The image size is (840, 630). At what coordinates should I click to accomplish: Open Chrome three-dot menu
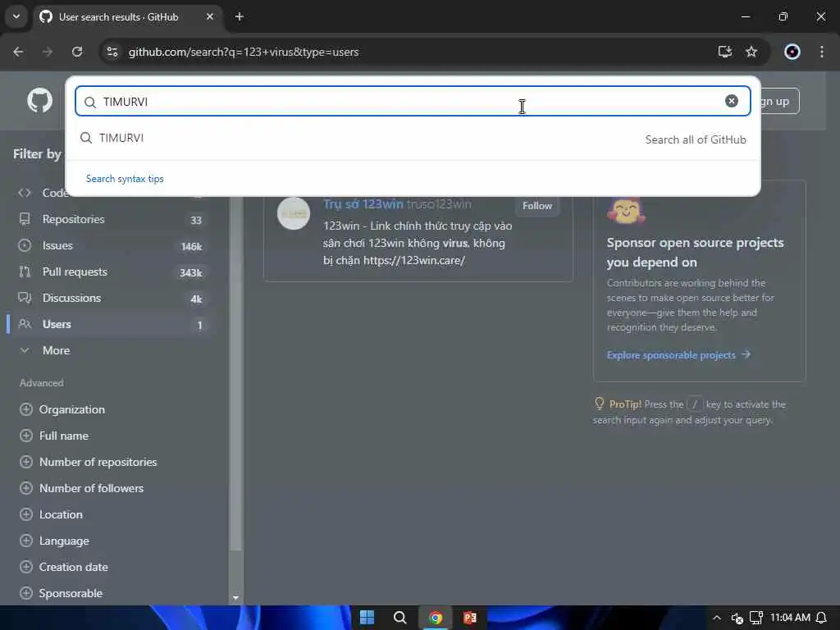pyautogui.click(x=822, y=52)
